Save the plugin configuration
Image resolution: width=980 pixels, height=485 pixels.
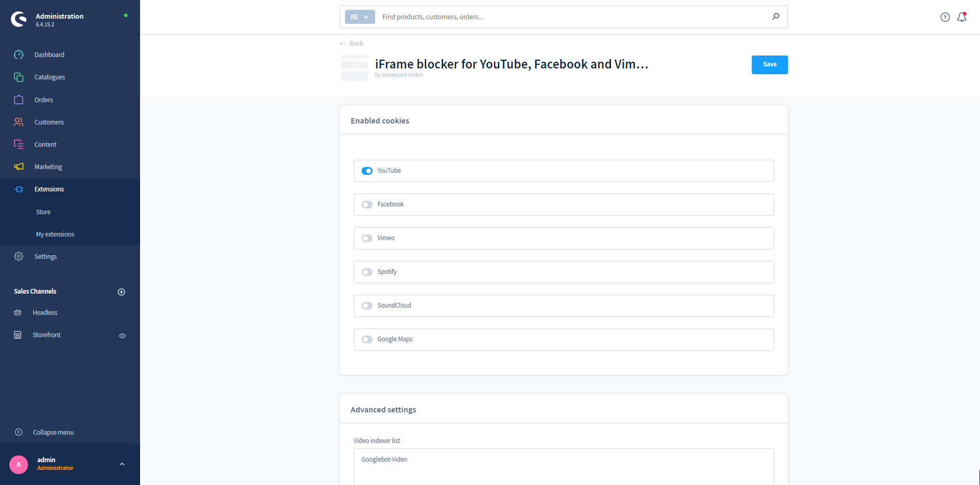(x=769, y=64)
